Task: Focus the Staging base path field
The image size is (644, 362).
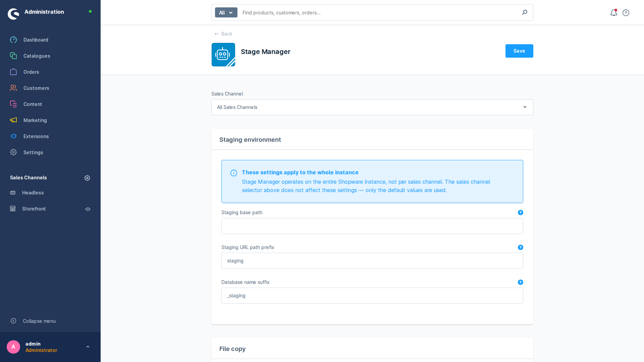Action: 372,226
